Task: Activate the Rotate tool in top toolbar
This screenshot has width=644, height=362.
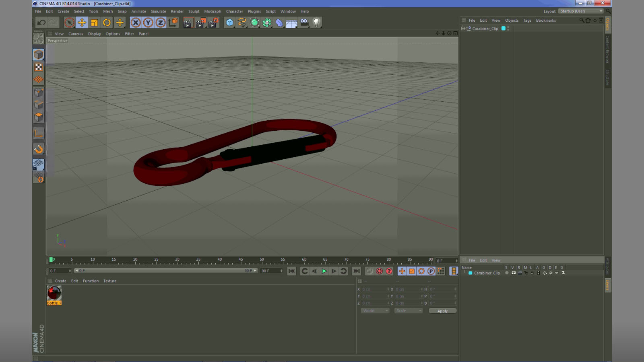Action: pyautogui.click(x=107, y=23)
